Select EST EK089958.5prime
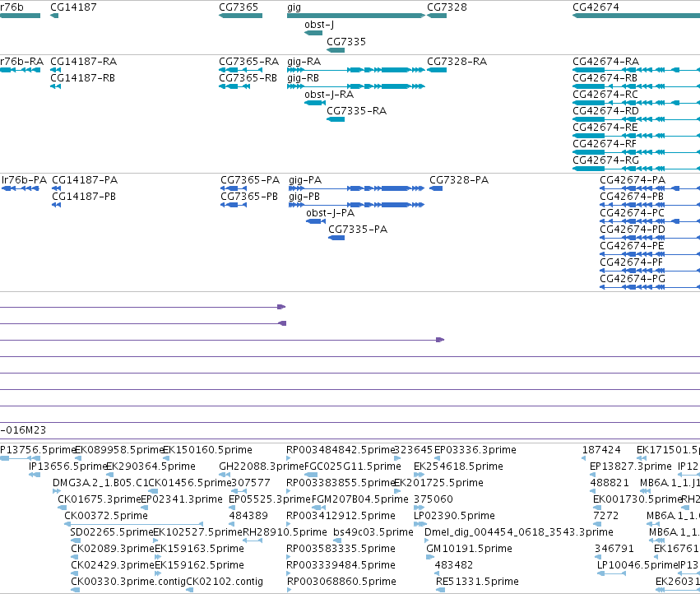The height and width of the screenshot is (594, 700). pos(120,450)
